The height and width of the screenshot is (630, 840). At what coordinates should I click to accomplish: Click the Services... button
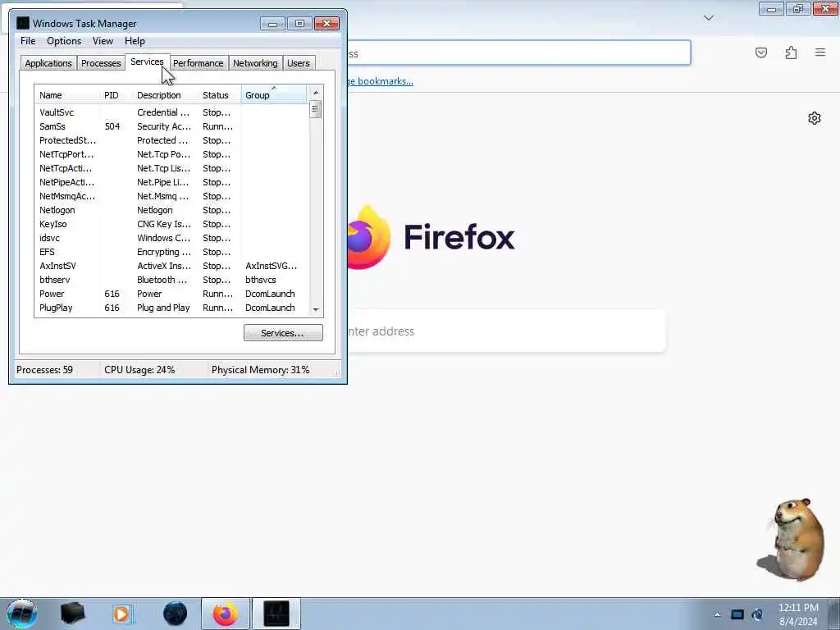pyautogui.click(x=283, y=333)
